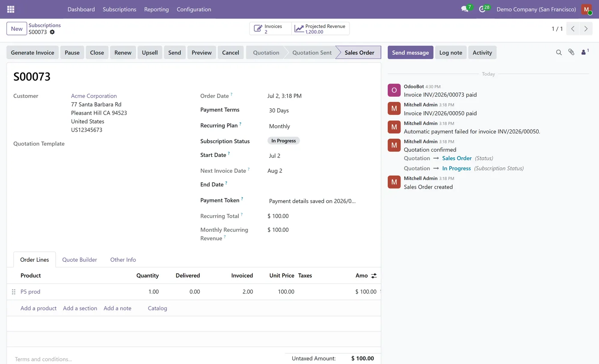The width and height of the screenshot is (599, 364).
Task: Click the Log note button
Action: point(451,53)
